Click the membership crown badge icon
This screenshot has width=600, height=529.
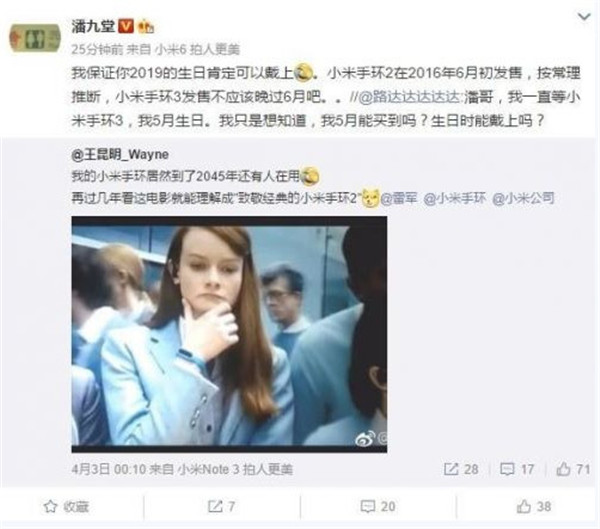[x=146, y=26]
